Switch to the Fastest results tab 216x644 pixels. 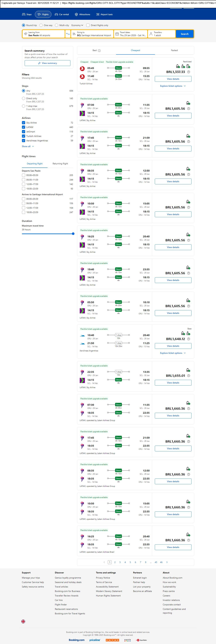pos(174,50)
